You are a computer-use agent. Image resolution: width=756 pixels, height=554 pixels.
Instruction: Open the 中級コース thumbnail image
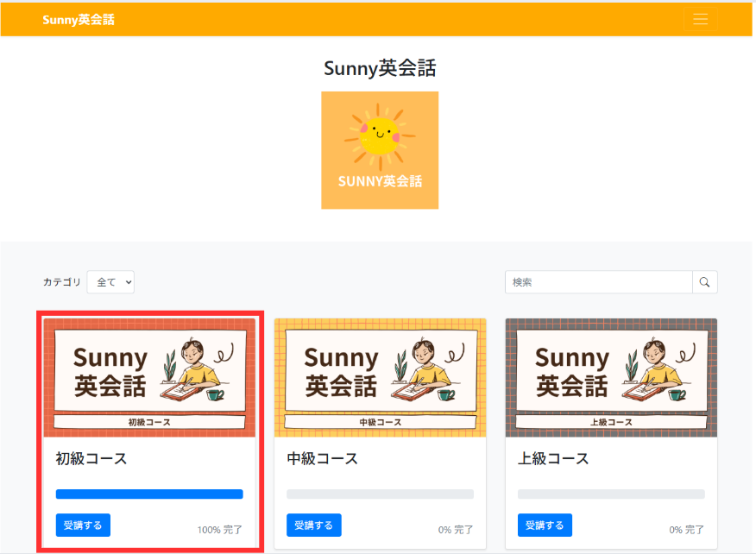tap(380, 377)
